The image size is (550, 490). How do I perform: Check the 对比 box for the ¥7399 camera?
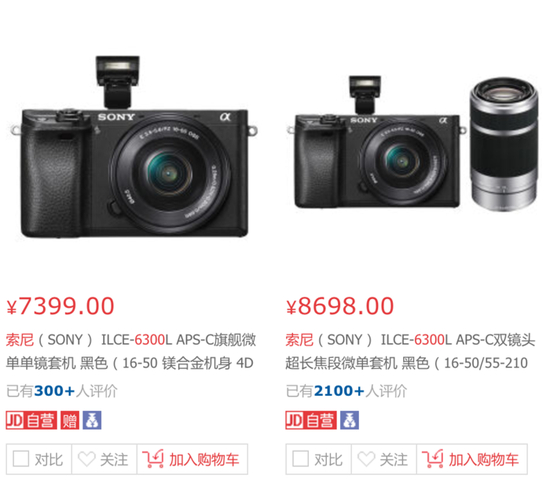(21, 458)
